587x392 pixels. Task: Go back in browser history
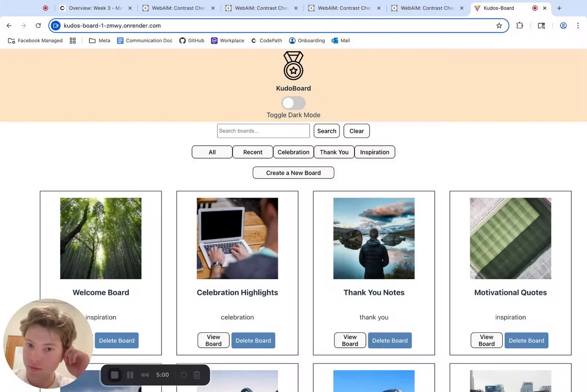click(9, 26)
